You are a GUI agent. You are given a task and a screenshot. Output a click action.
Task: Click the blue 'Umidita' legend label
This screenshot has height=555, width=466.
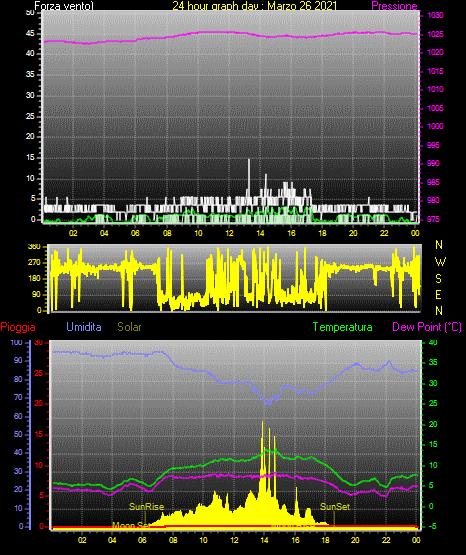point(84,327)
